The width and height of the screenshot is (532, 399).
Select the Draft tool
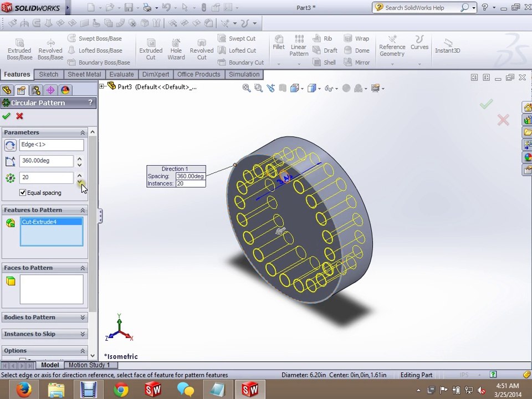325,50
